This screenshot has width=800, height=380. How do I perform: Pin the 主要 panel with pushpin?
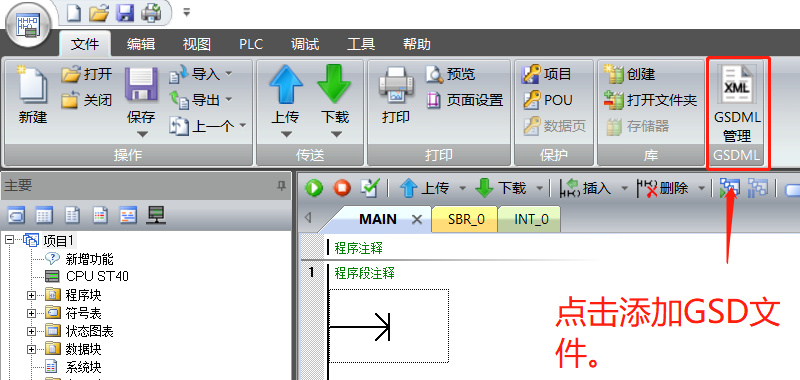tap(281, 186)
